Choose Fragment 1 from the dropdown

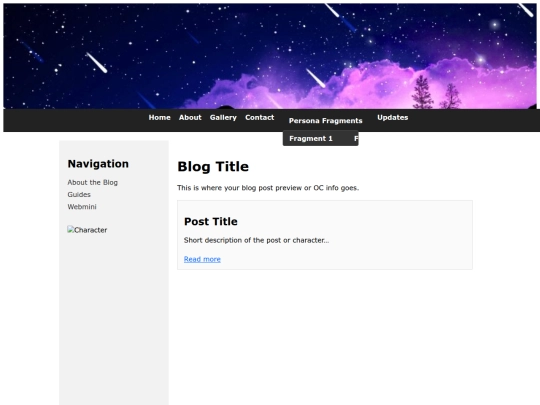311,138
